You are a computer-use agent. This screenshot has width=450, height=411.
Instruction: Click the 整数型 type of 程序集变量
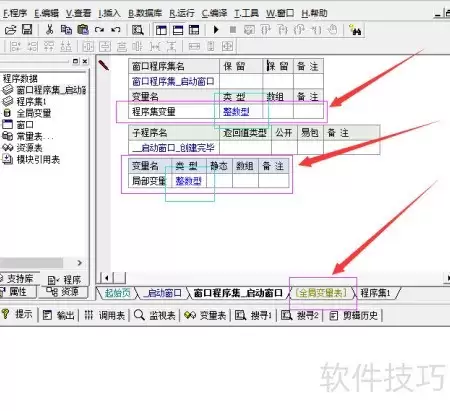[x=236, y=112]
